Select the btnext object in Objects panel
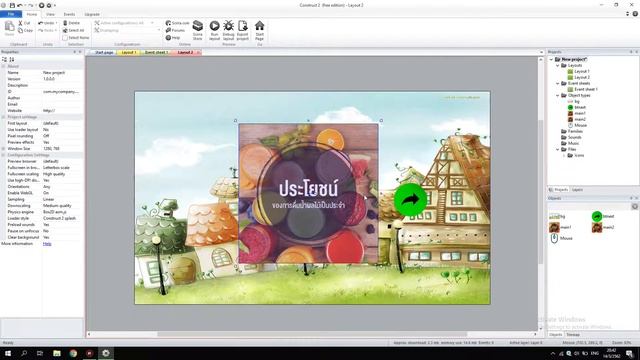The height and width of the screenshot is (360, 640). point(603,216)
